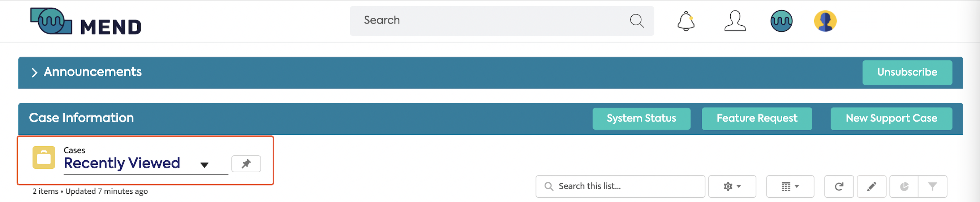Toggle the filters panel
980x202 pixels.
coord(932,186)
